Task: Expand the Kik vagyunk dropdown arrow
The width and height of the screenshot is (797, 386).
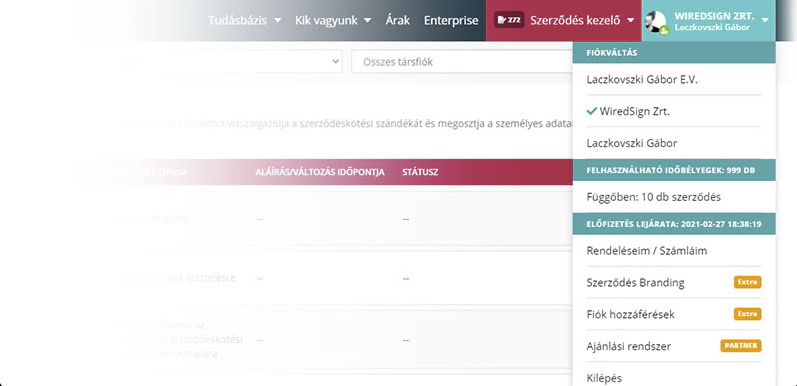Action: (x=367, y=21)
